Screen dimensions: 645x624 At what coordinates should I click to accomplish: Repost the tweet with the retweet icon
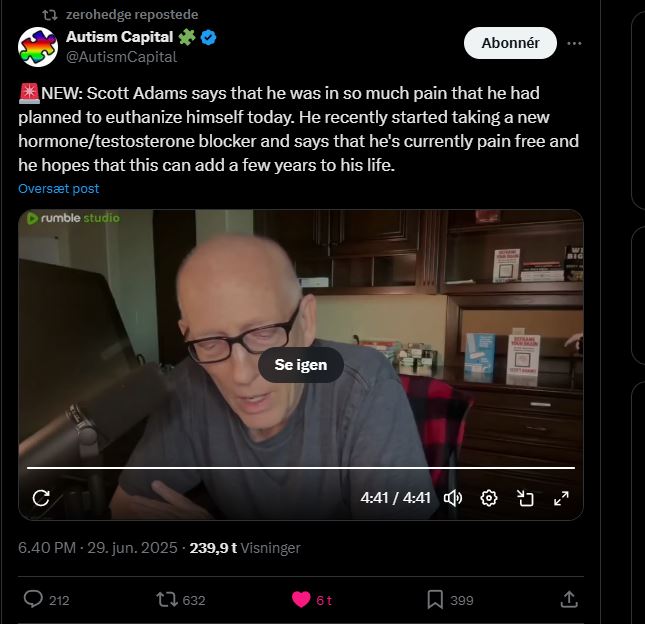pos(167,600)
